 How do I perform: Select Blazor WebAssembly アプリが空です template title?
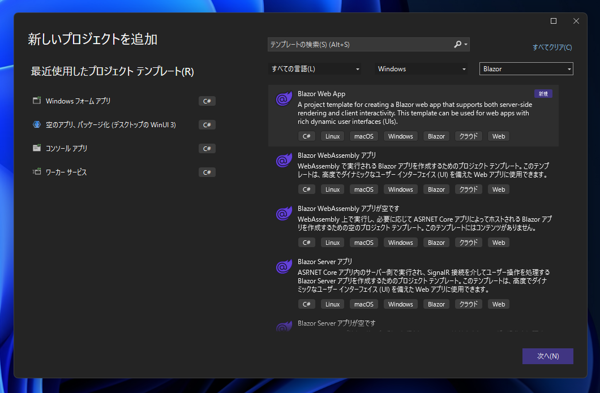(x=348, y=209)
